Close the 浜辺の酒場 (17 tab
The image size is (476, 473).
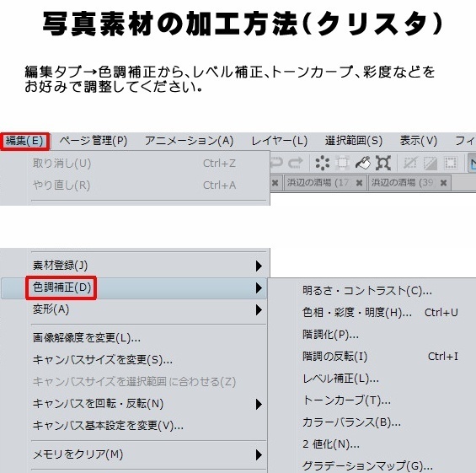[x=359, y=183]
